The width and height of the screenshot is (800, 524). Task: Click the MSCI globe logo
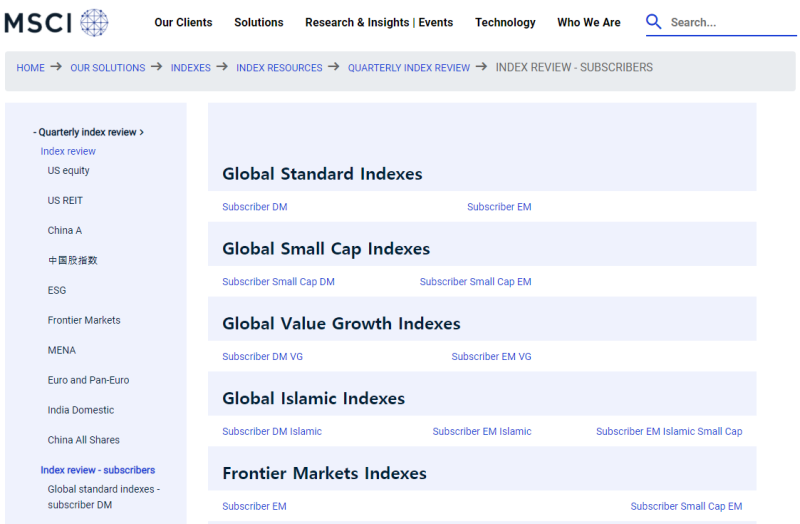click(56, 22)
